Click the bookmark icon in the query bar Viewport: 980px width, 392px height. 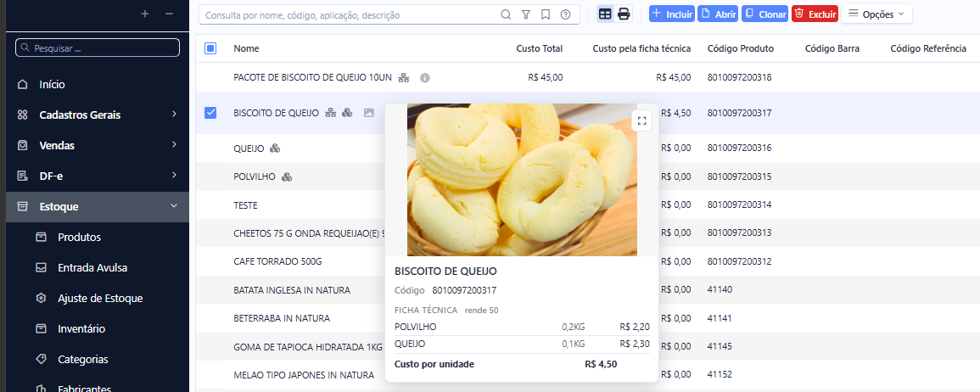click(x=546, y=15)
